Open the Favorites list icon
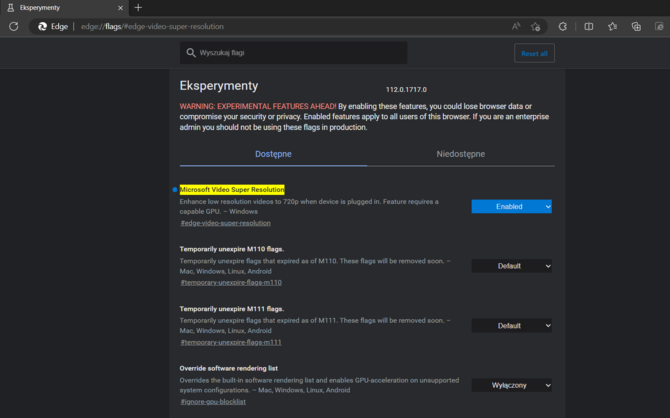This screenshot has height=418, width=670. click(612, 26)
